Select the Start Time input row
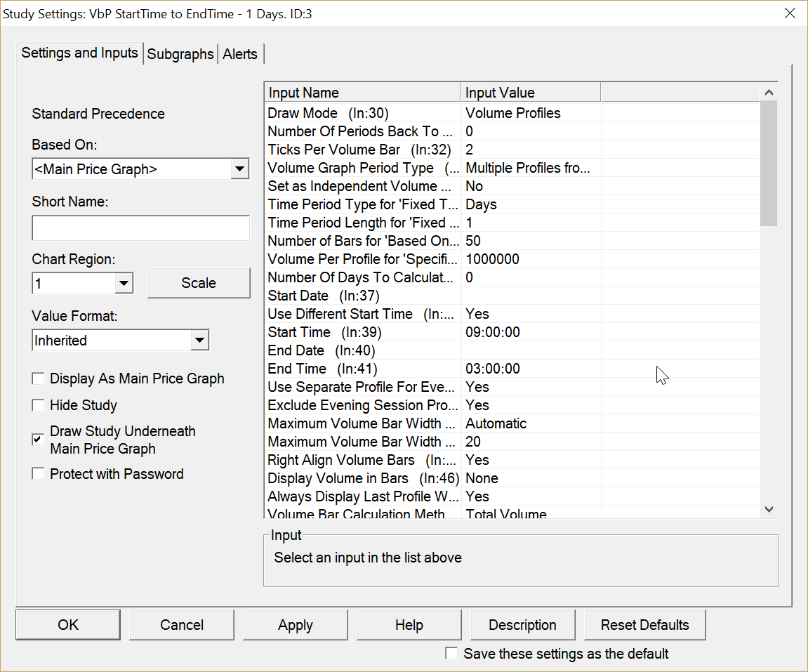 [x=363, y=332]
